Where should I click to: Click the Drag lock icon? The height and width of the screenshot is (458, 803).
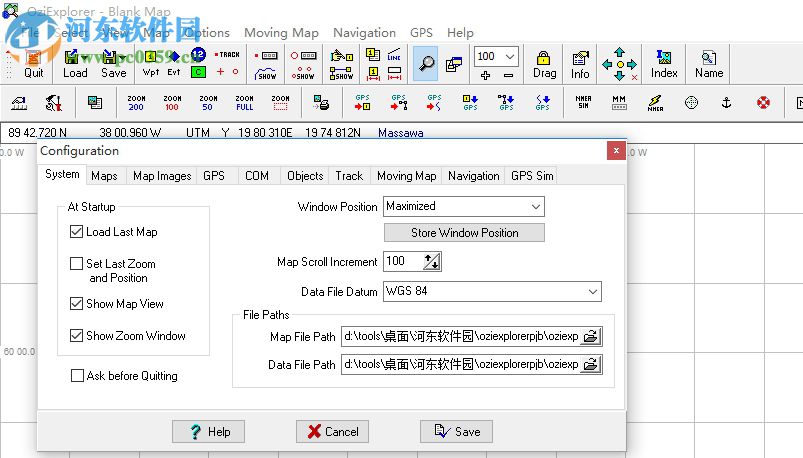[544, 64]
